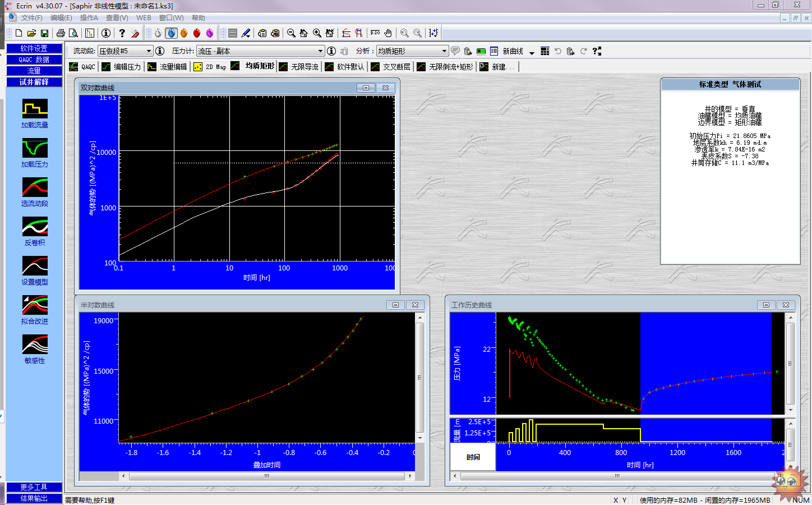Switch to the 无限导流 tab
812x505 pixels.
299,67
